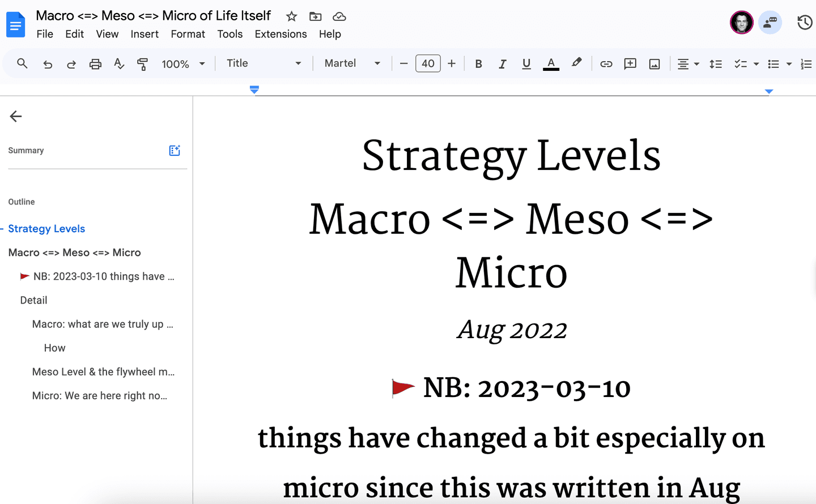
Task: Apply highlight color to text
Action: point(576,63)
